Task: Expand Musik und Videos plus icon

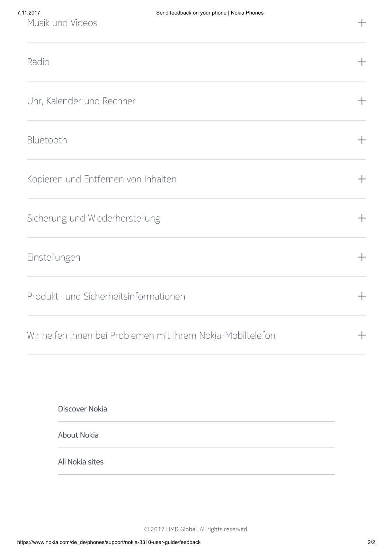Action: (362, 23)
